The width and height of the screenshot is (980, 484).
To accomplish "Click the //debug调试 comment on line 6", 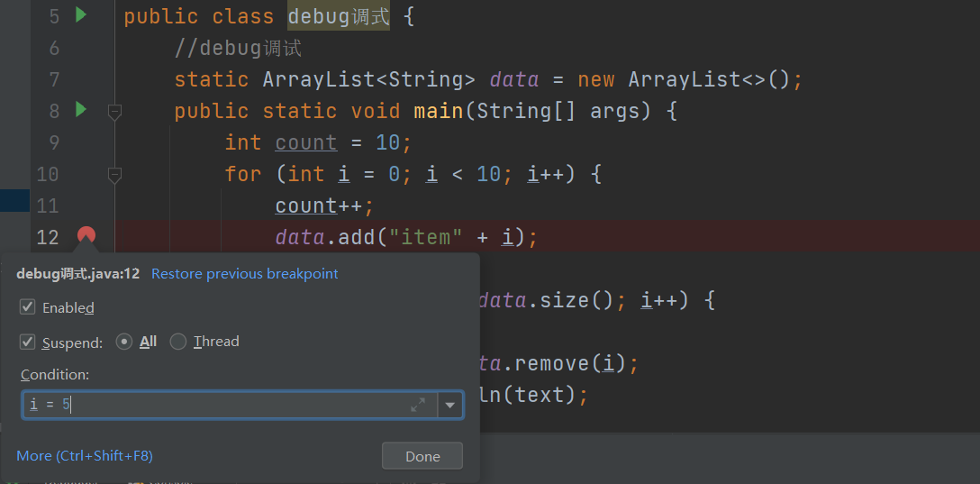I will click(x=238, y=48).
